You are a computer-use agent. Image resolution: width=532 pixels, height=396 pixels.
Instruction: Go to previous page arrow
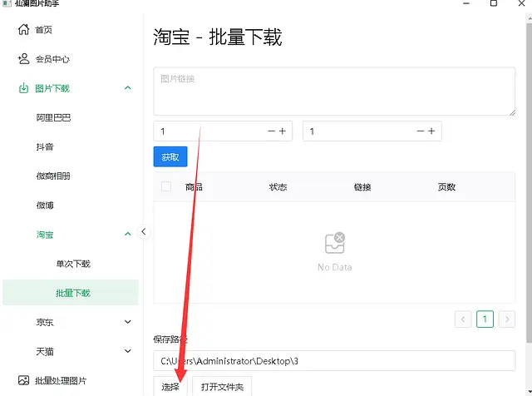[463, 319]
